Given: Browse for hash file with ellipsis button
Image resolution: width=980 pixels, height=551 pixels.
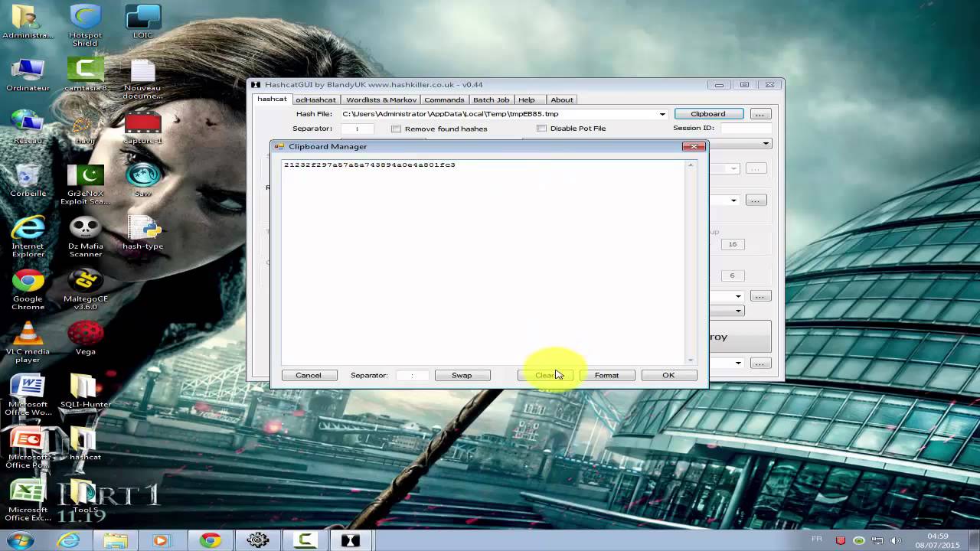Looking at the screenshot, I should tap(759, 114).
